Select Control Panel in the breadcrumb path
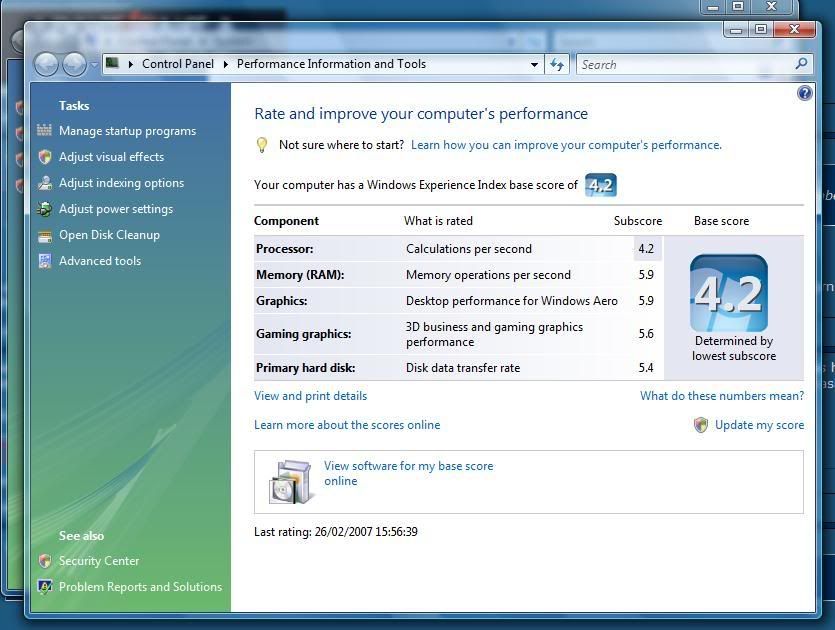Viewport: 835px width, 630px height. [177, 64]
